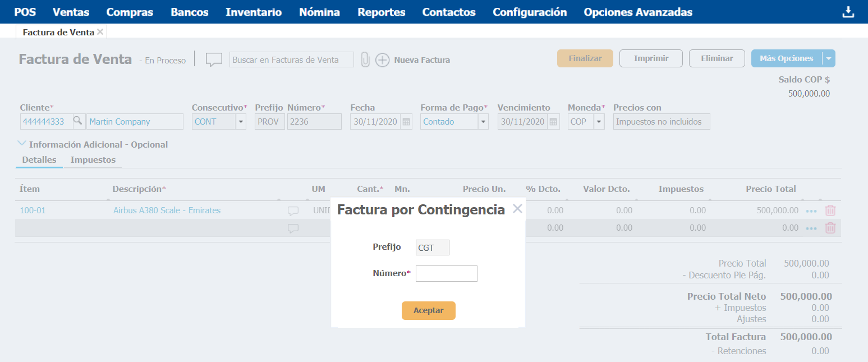
Task: Close the Factura por Contingencia dialog
Action: click(x=517, y=209)
